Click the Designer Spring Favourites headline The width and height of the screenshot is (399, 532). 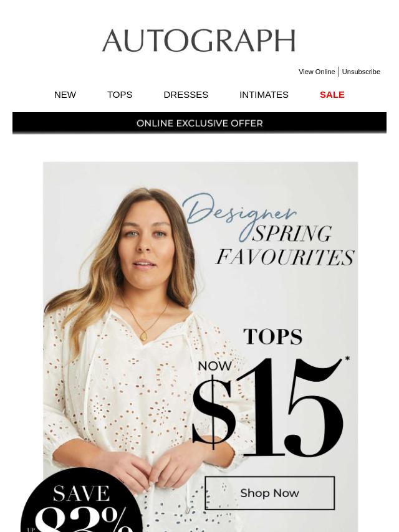(x=268, y=230)
